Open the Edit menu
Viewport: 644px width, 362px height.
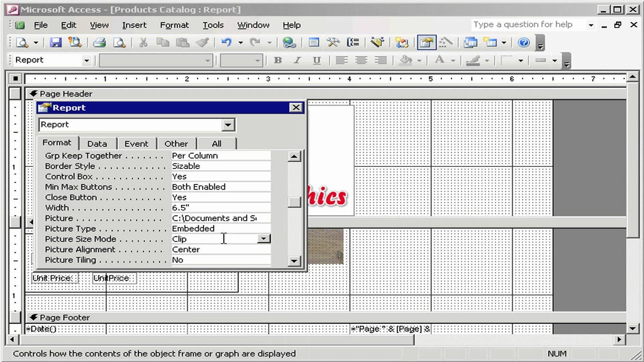[68, 25]
